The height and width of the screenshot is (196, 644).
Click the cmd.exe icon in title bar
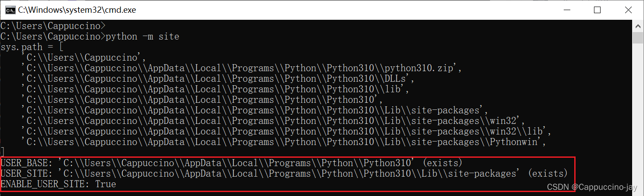8,10
